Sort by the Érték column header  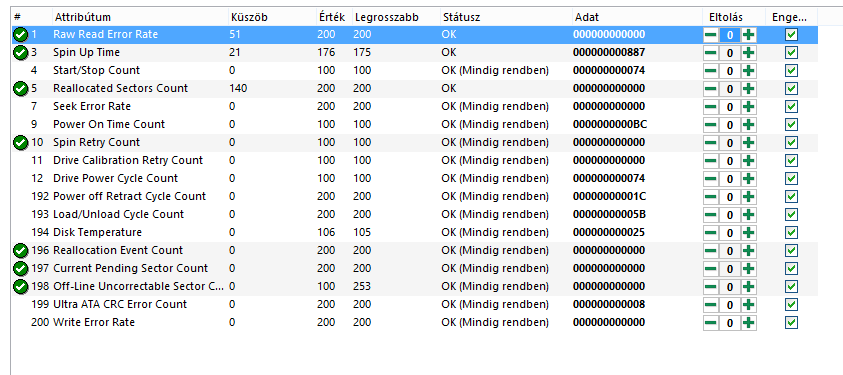(333, 17)
